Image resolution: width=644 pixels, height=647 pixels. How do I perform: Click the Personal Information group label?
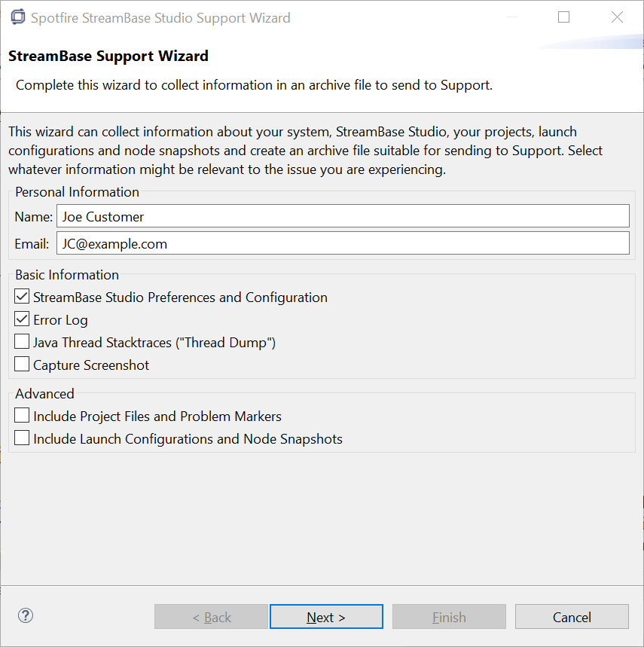(78, 192)
